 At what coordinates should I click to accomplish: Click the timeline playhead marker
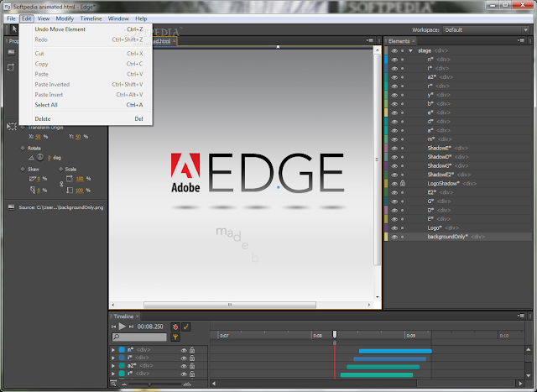coord(335,334)
